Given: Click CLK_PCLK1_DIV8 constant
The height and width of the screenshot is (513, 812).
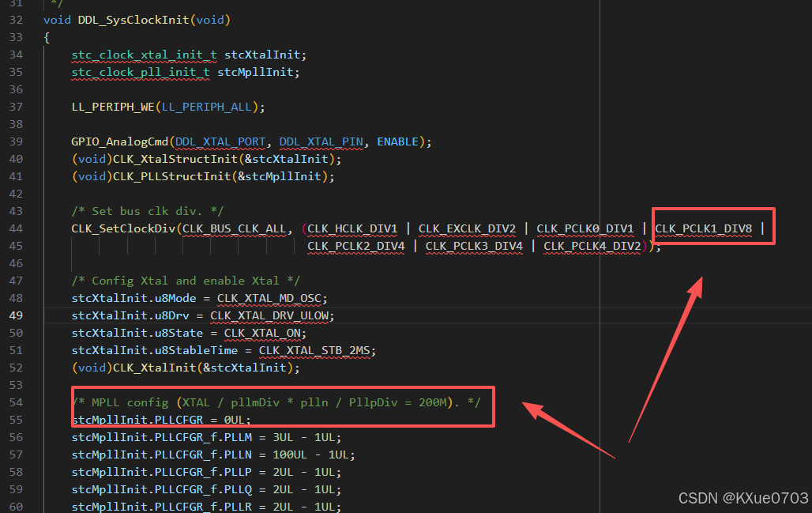Looking at the screenshot, I should click(703, 228).
